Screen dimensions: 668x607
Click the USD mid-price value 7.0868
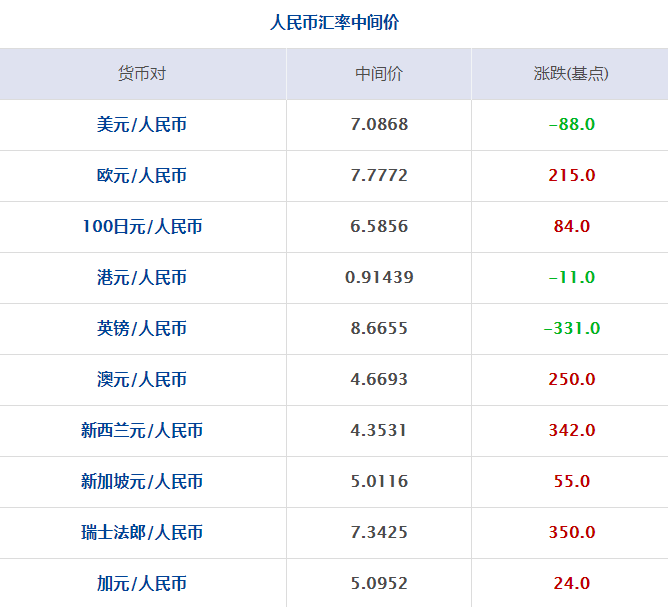379,125
